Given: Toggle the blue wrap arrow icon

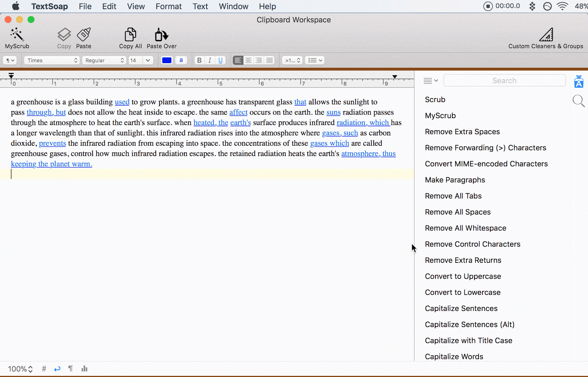Looking at the screenshot, I should pos(57,369).
